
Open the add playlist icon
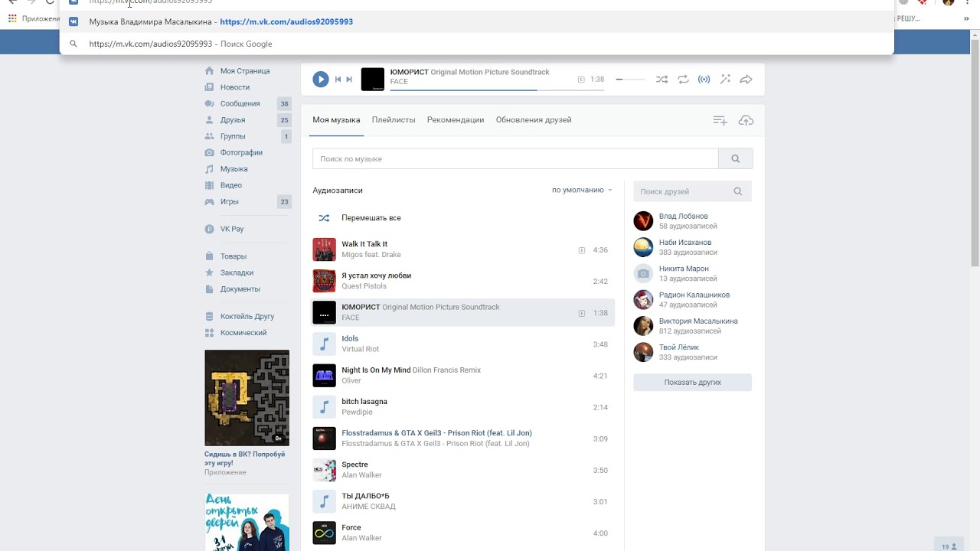coord(720,120)
